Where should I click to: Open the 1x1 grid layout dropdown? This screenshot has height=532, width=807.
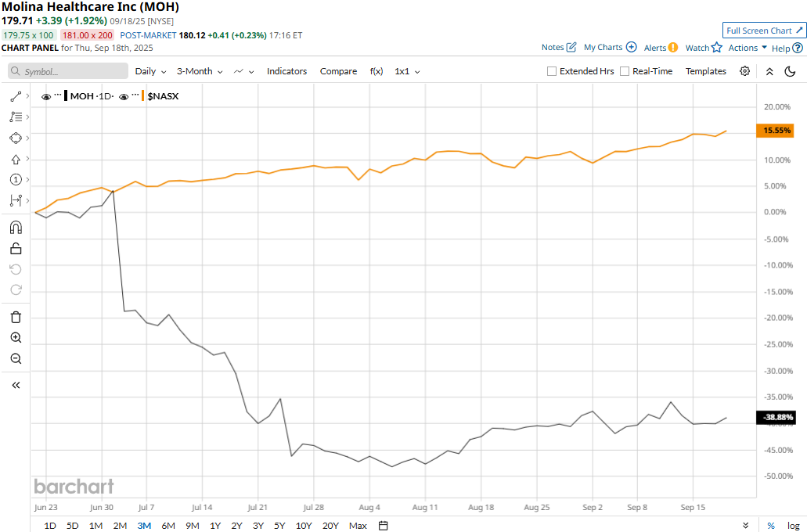407,71
